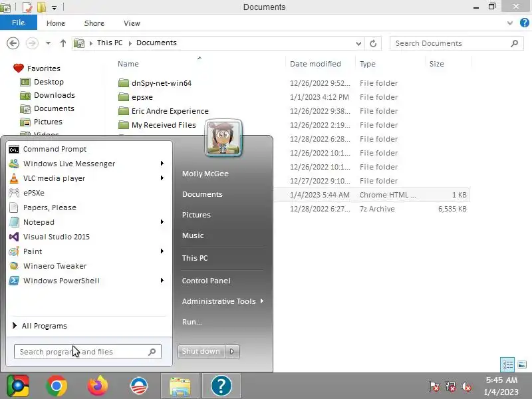The height and width of the screenshot is (399, 532).
Task: Open This PC from Start menu
Action: [x=195, y=258]
